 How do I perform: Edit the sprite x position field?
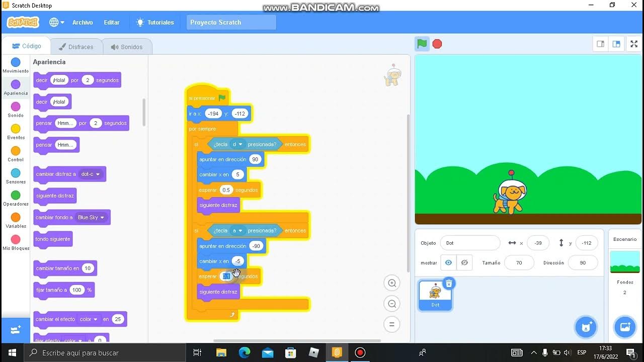pyautogui.click(x=538, y=243)
